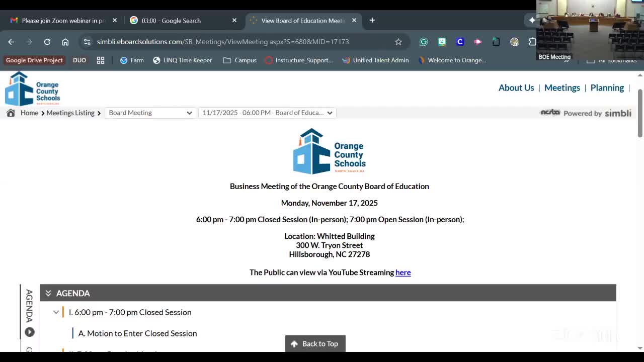Viewport: 644px width, 362px height.
Task: Bookmark this page with the star icon
Action: point(398,42)
